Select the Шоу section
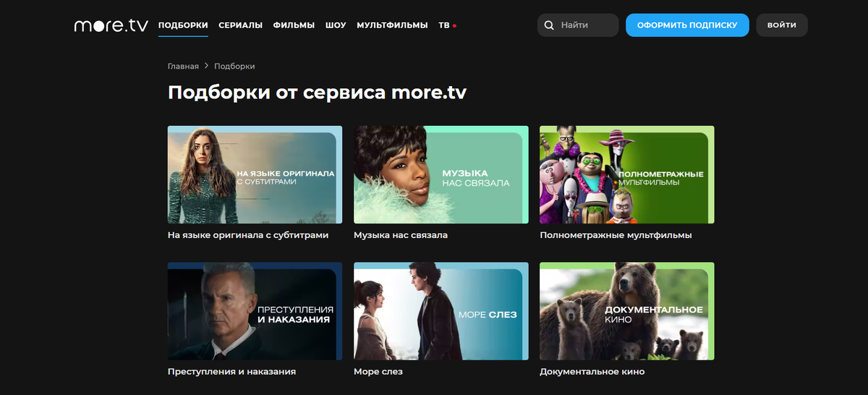The image size is (868, 395). (336, 25)
